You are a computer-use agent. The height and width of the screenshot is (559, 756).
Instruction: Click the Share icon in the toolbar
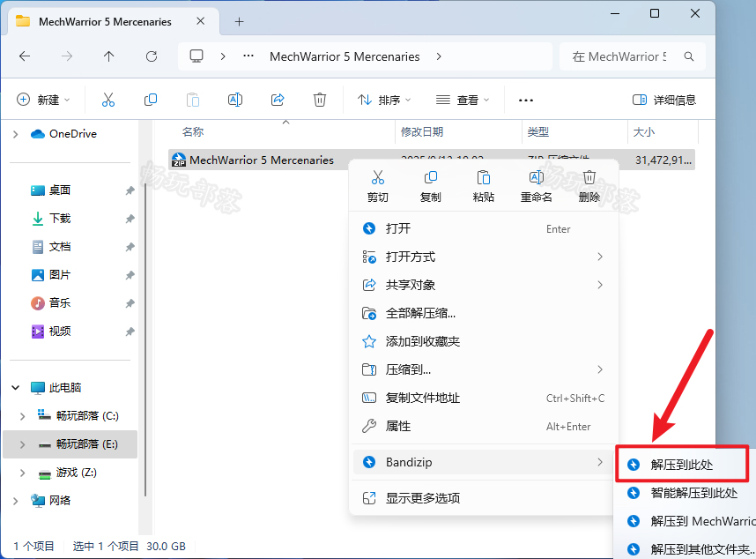coord(278,100)
